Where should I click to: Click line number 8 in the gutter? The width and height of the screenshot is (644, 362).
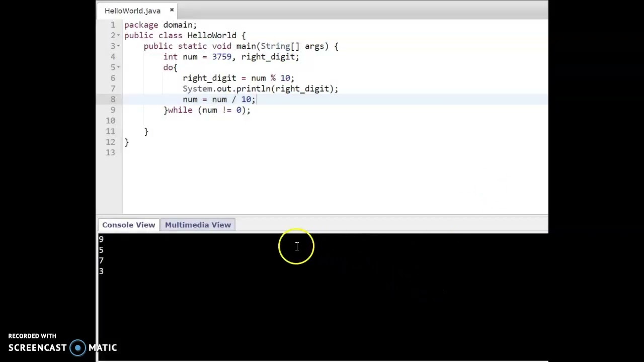(x=113, y=100)
